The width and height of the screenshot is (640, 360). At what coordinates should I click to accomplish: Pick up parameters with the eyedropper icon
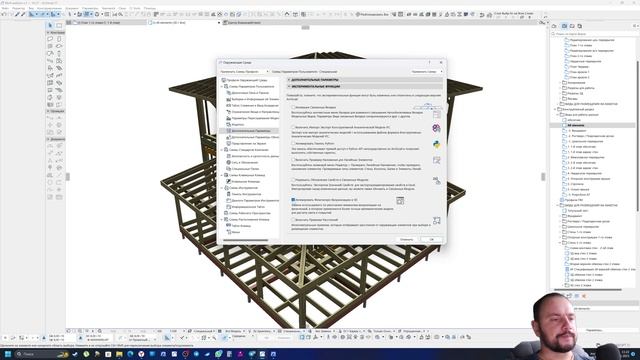(x=17, y=14)
